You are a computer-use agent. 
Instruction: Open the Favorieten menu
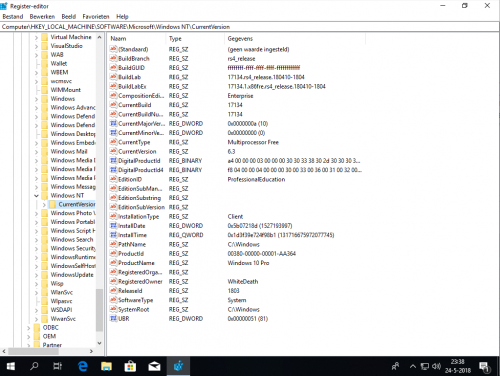pyautogui.click(x=96, y=16)
